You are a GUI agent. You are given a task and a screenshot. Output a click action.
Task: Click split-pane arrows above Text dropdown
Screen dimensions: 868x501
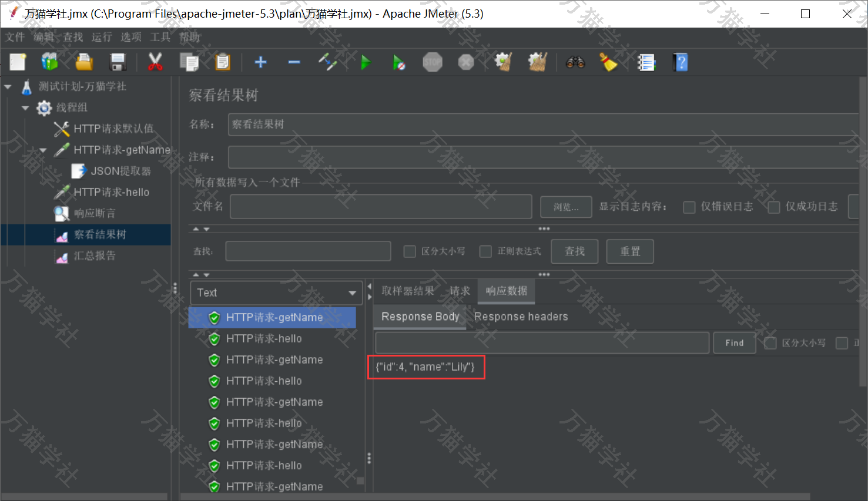(201, 274)
